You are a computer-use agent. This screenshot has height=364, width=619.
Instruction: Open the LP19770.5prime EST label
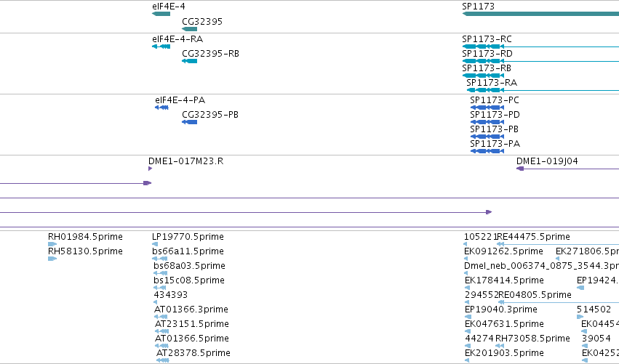(x=188, y=237)
